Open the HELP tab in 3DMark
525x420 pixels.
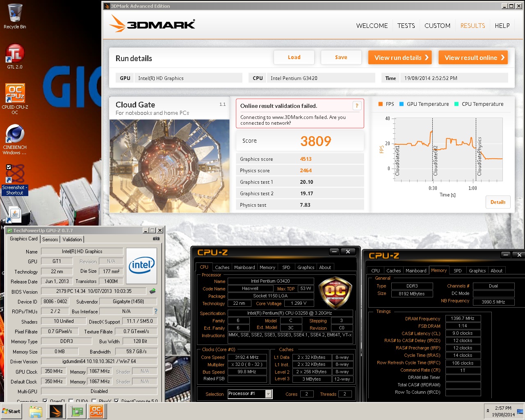click(502, 25)
